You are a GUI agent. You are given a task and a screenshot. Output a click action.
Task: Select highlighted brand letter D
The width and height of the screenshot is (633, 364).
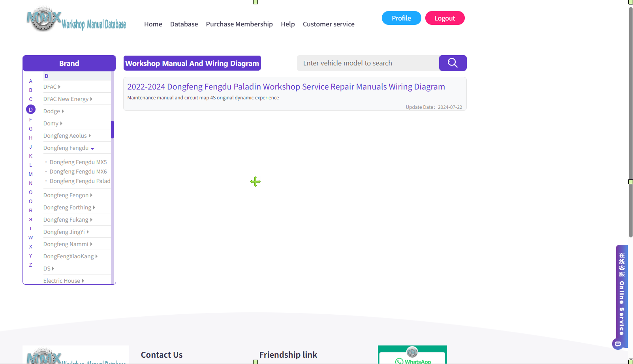pos(31,109)
